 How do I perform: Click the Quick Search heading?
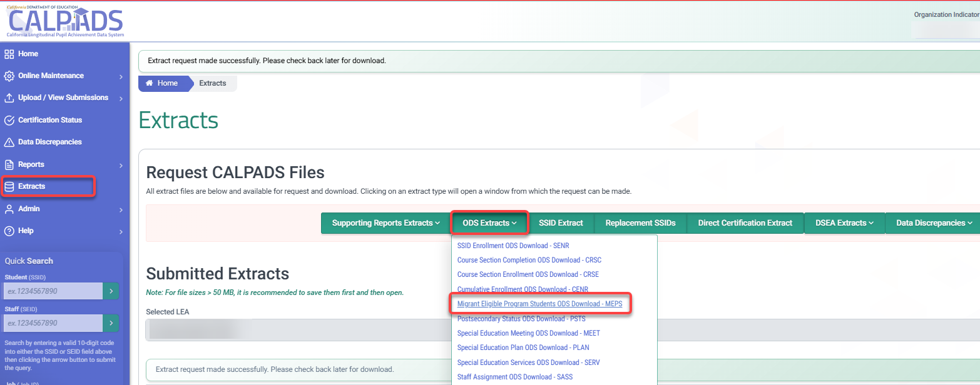point(29,261)
